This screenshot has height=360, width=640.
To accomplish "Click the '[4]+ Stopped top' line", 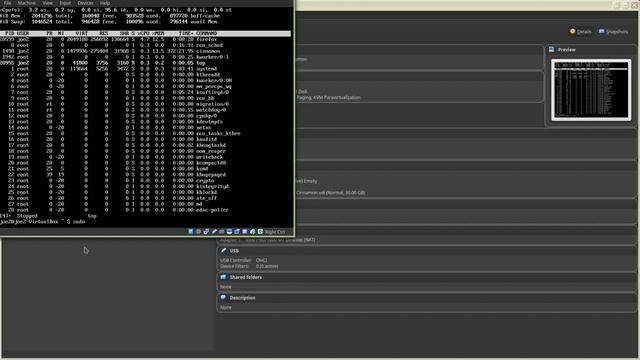I will click(x=48, y=216).
